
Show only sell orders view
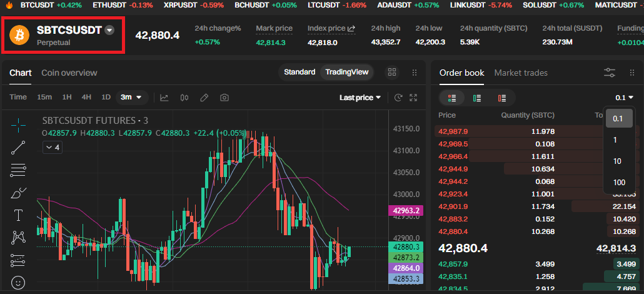(x=502, y=98)
